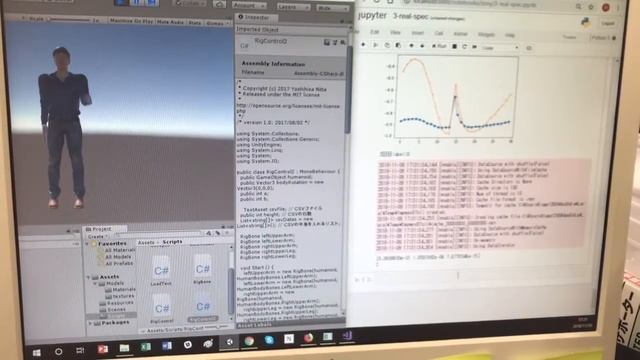
Task: Select the Scenes folder
Action: (113, 310)
